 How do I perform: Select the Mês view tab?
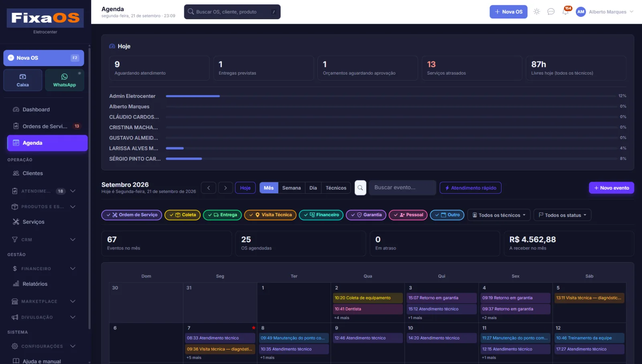pyautogui.click(x=269, y=188)
